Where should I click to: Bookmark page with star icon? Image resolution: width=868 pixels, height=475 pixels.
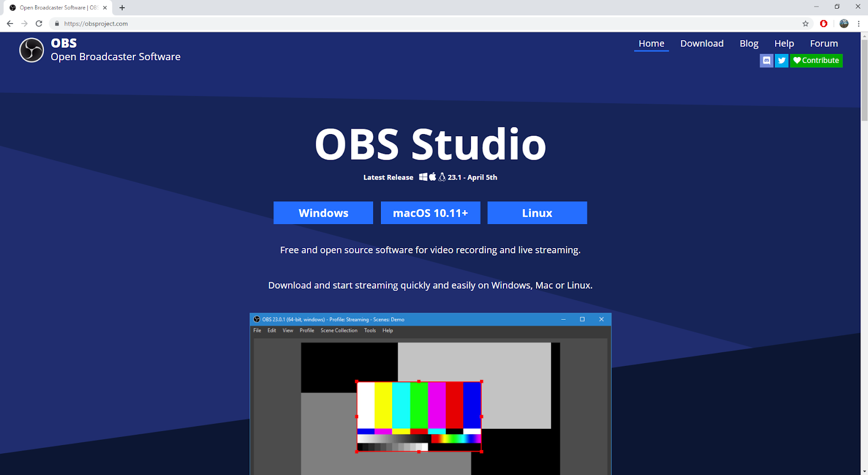[x=806, y=23]
